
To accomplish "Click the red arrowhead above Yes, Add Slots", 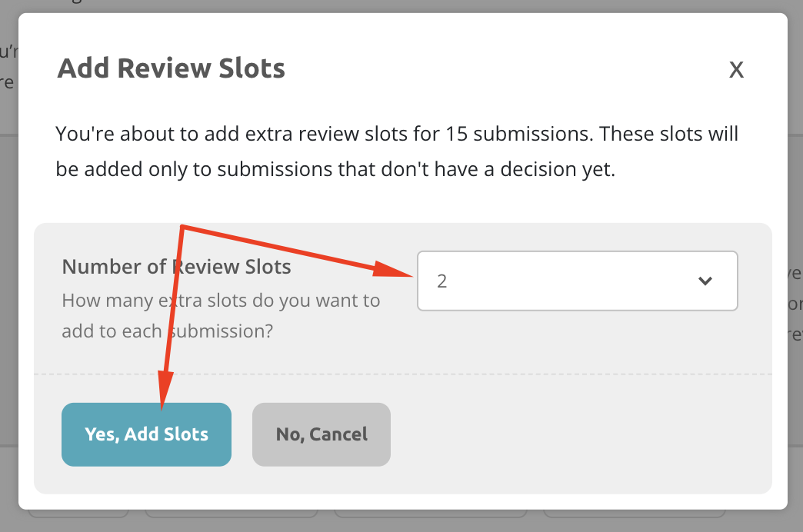I will pos(165,386).
